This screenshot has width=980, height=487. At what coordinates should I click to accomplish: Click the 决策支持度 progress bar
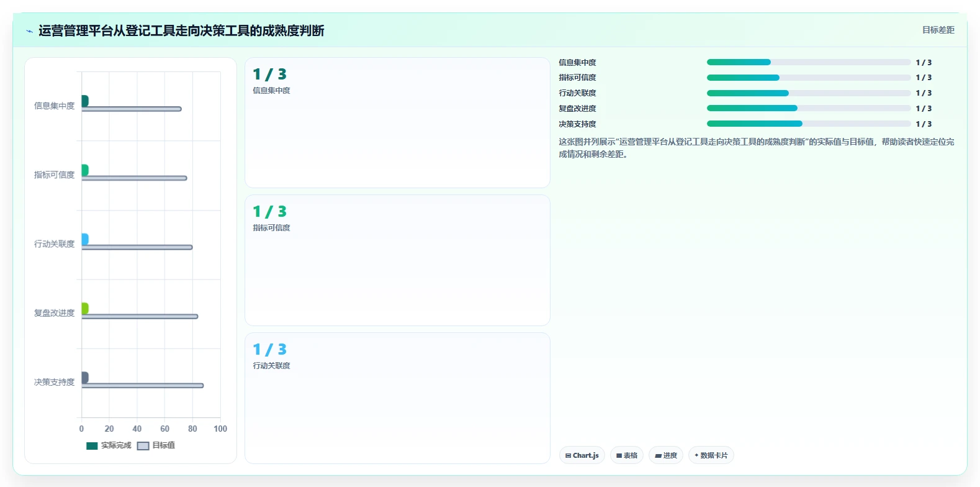coord(809,124)
